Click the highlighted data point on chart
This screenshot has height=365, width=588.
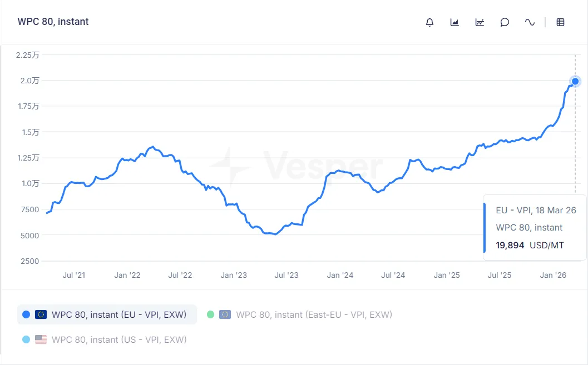pos(575,82)
